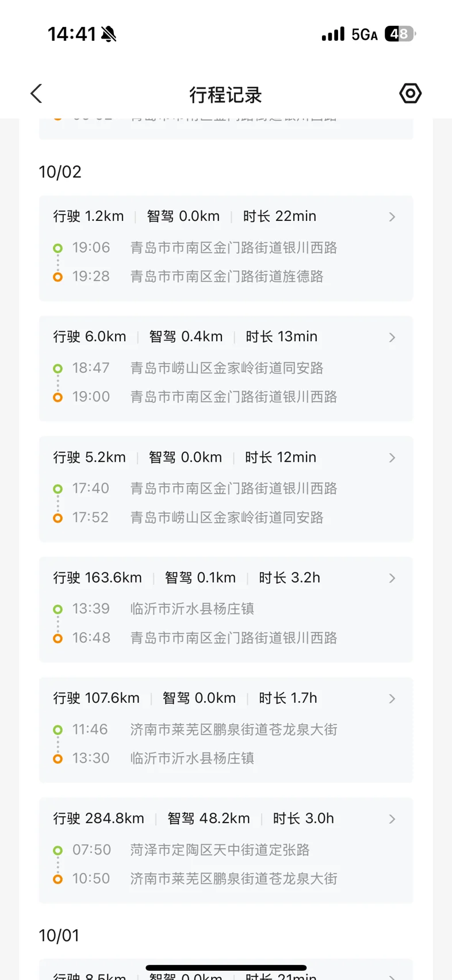Expand the 6.0km trip chevron
This screenshot has height=980, width=452.
pyautogui.click(x=392, y=338)
